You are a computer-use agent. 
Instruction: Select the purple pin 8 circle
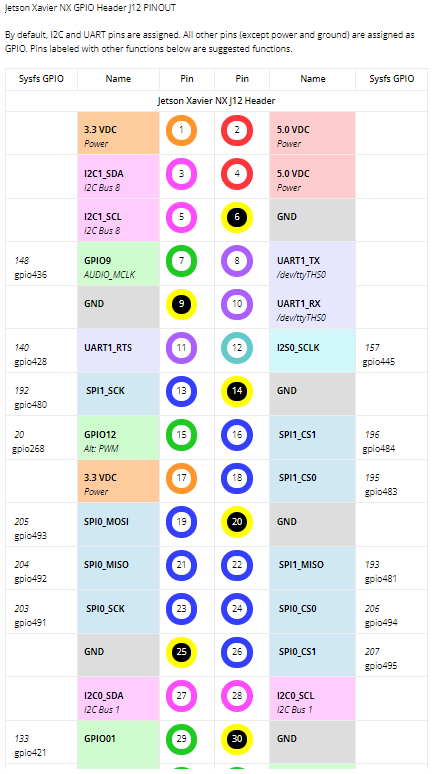point(237,261)
